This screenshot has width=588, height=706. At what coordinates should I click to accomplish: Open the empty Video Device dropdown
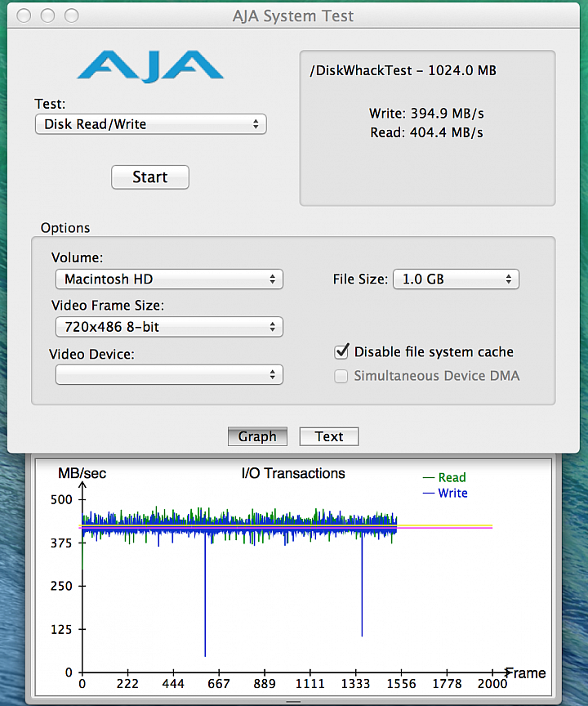coord(169,374)
